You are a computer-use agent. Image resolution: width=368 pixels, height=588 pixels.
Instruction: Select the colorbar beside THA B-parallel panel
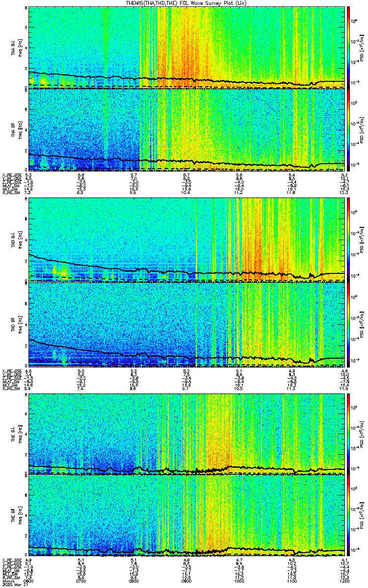tap(349, 130)
